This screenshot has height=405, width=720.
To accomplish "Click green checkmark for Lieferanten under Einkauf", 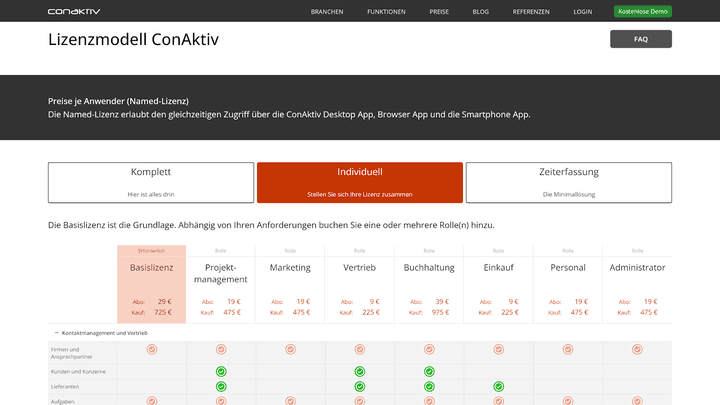I will tap(499, 387).
